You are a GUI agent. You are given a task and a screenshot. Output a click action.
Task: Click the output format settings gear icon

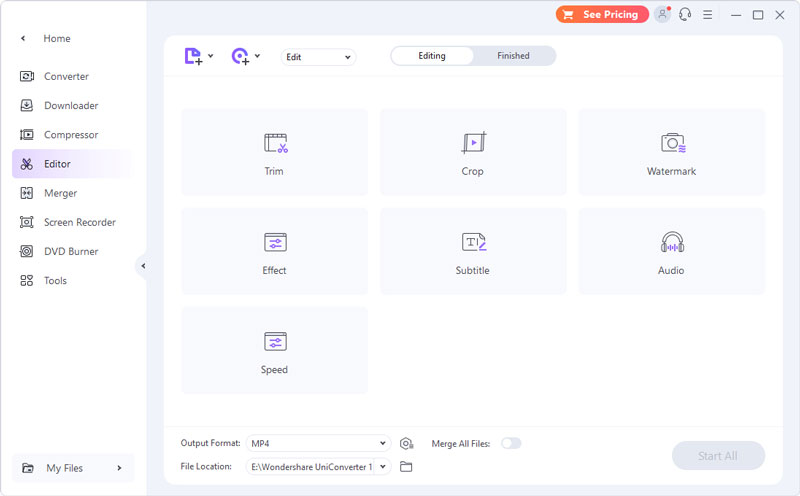(406, 444)
